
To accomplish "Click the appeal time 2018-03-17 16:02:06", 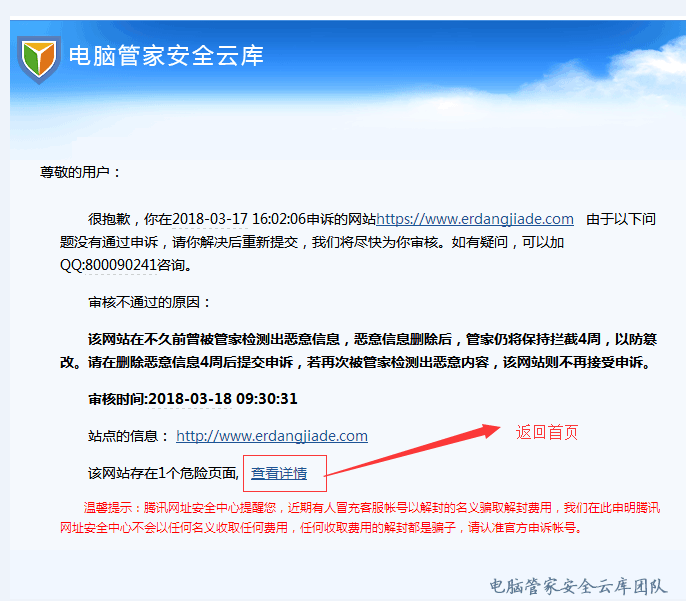I will 239,219.
